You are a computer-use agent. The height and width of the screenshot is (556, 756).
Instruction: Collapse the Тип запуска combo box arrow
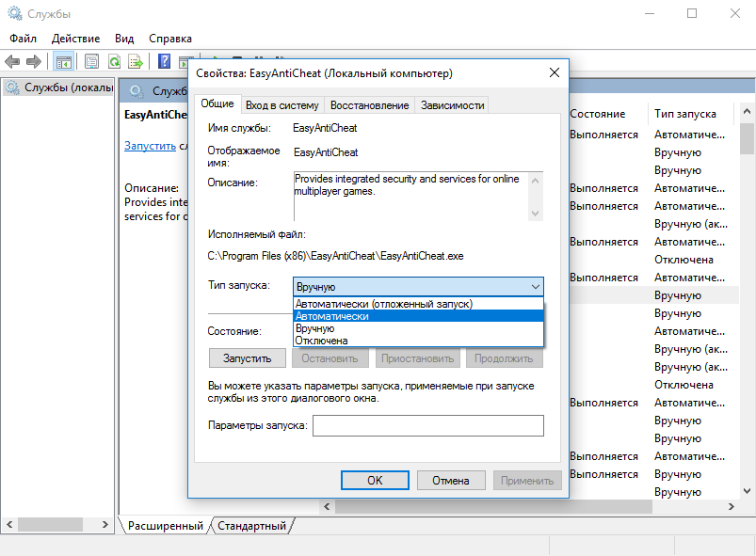[535, 287]
